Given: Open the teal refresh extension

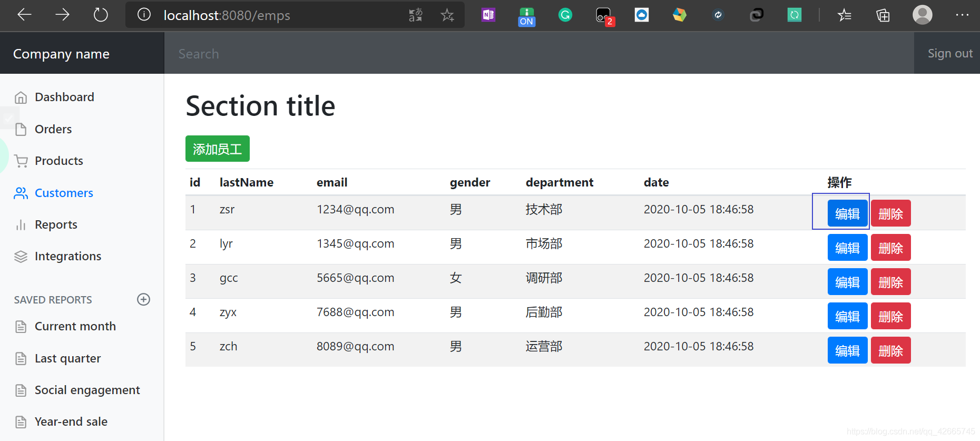Looking at the screenshot, I should tap(795, 15).
